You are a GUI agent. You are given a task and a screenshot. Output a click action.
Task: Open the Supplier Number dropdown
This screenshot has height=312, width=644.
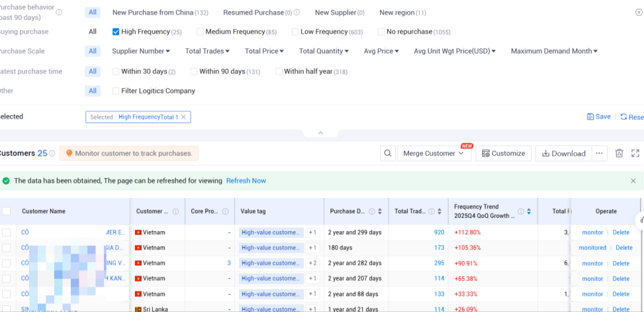click(141, 52)
